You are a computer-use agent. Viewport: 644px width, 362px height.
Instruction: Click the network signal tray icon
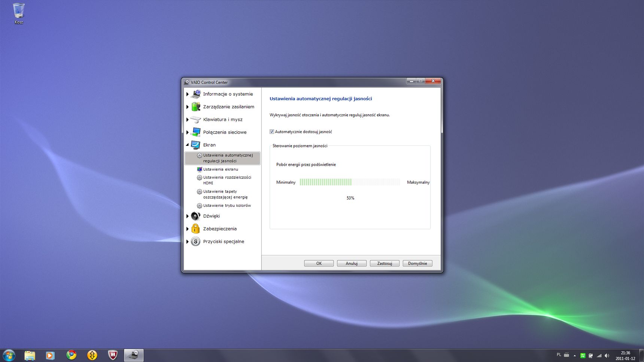tap(599, 356)
